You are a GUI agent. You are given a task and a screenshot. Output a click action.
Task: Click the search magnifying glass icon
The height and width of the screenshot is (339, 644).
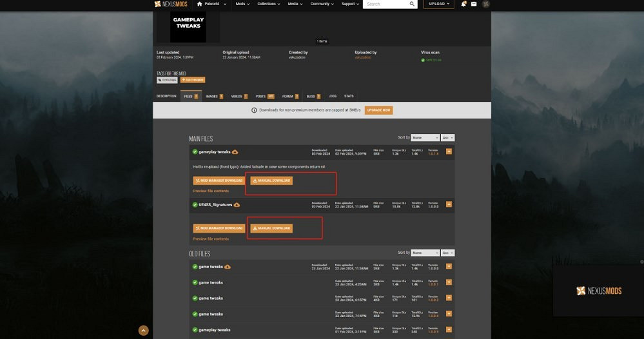(412, 4)
